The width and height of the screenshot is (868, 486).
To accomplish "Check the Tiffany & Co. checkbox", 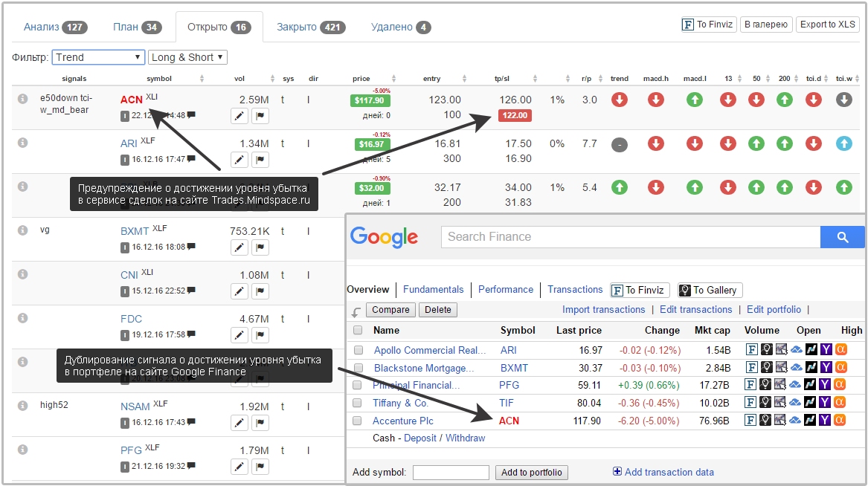I will click(357, 403).
